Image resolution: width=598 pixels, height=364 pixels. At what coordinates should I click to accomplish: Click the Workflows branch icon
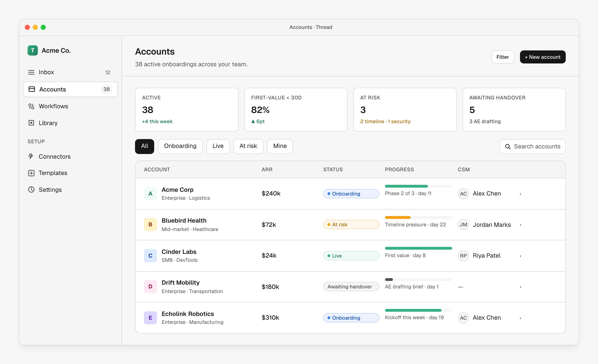[x=31, y=106]
